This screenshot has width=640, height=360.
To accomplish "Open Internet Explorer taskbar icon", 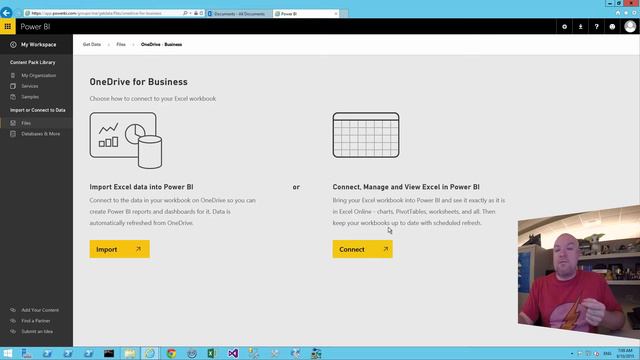I will (150, 353).
